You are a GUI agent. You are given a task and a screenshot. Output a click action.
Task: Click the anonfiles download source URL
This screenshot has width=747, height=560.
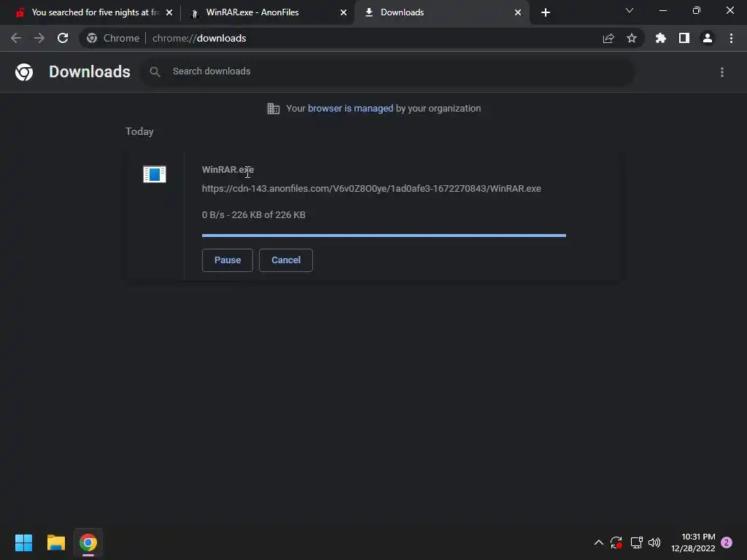pyautogui.click(x=371, y=189)
